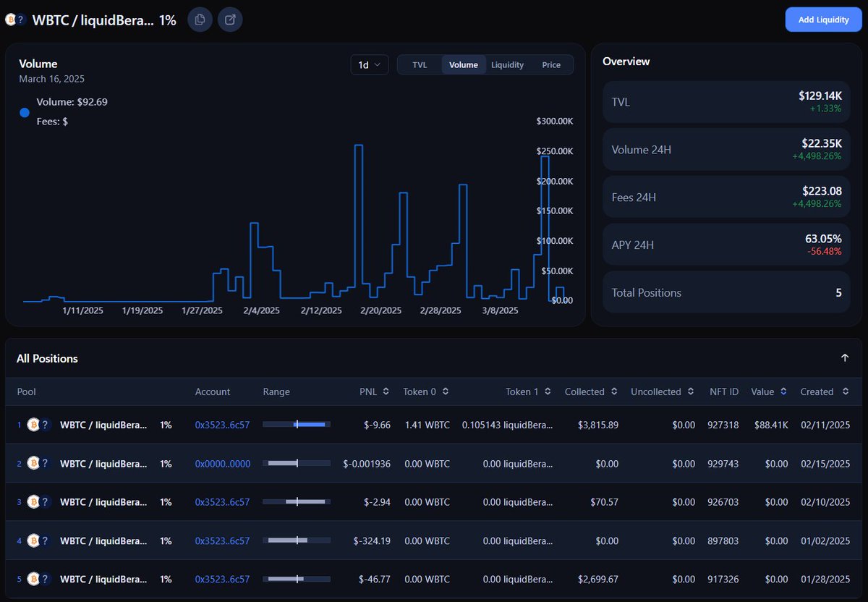
Task: Click created date 02/11/2025
Action: pos(825,425)
